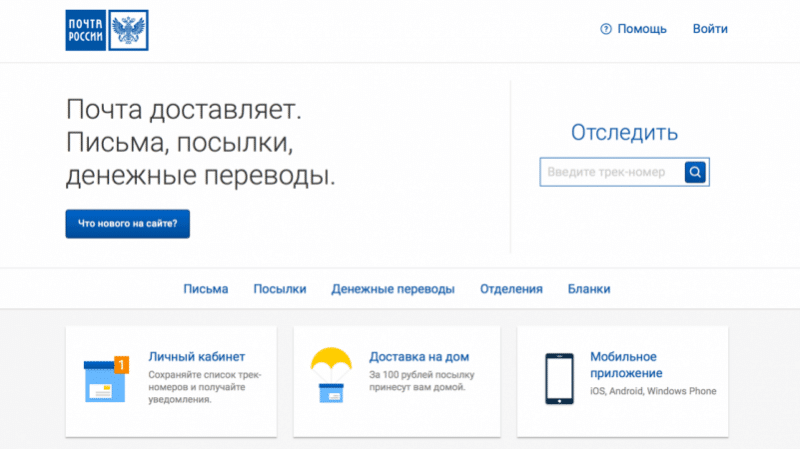Click the smartphone icon
This screenshot has width=800, height=449.
(559, 379)
